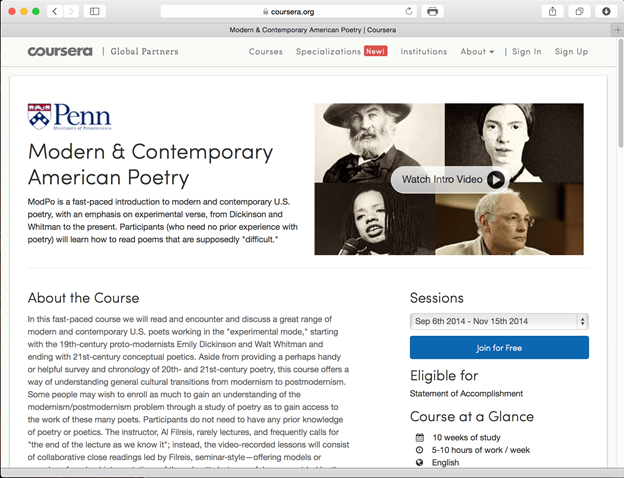Open the Sessions date dropdown
Image resolution: width=624 pixels, height=478 pixels.
pyautogui.click(x=499, y=321)
